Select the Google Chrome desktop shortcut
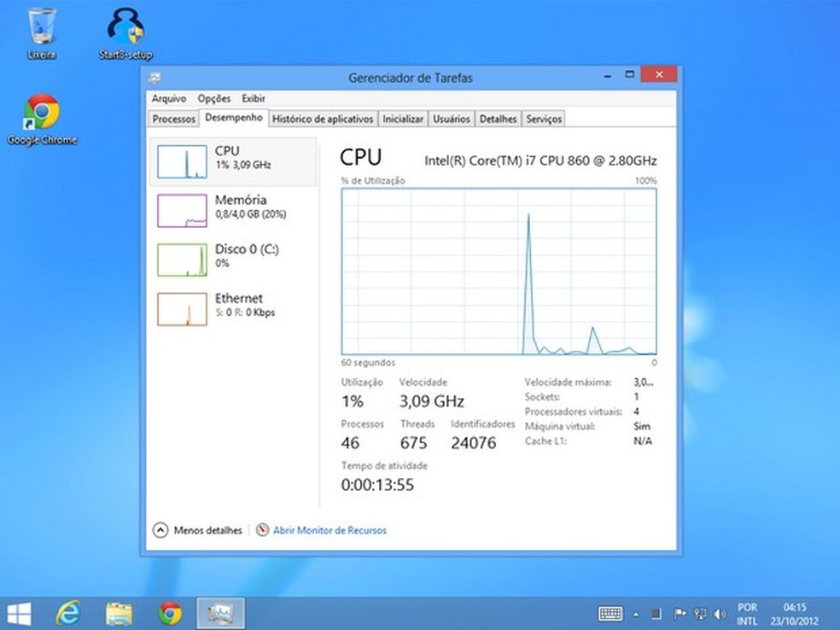This screenshot has width=840, height=630. 42,119
